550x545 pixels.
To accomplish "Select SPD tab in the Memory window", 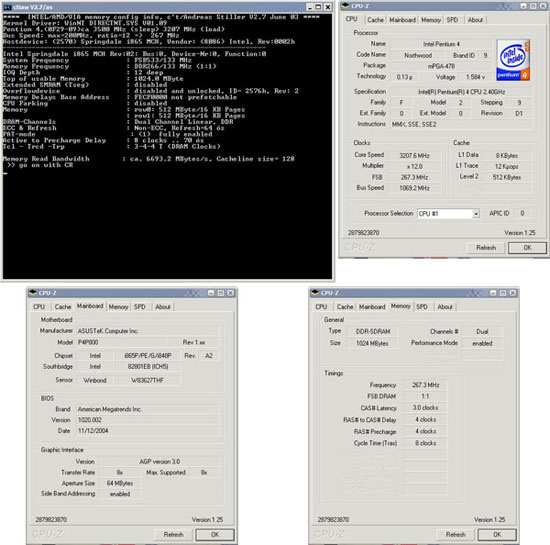I will [422, 307].
